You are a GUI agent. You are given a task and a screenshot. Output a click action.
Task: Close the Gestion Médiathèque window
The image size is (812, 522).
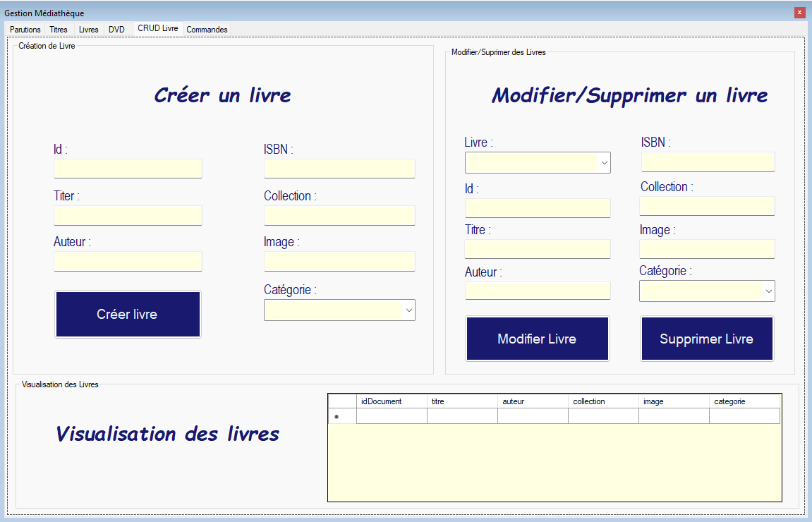(799, 12)
